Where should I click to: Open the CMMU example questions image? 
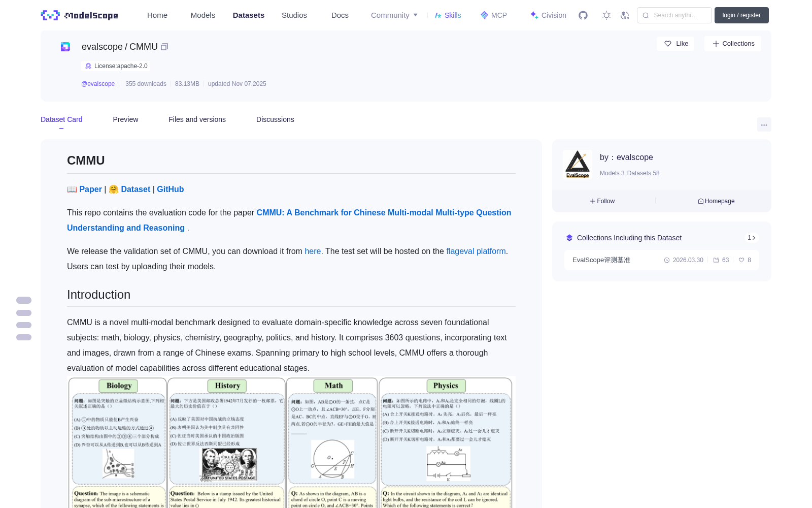pos(291,442)
